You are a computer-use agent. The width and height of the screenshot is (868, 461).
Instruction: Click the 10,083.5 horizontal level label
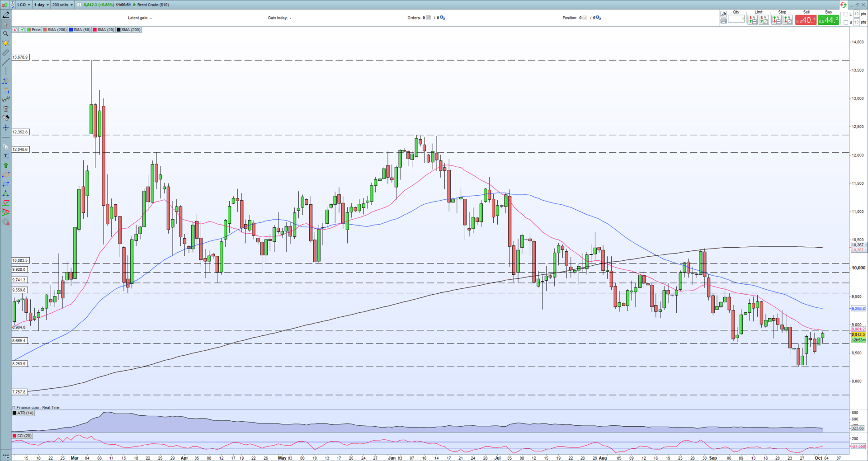20,260
